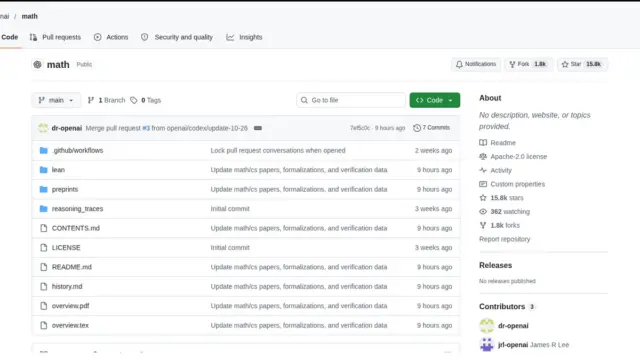
Task: Click the jrl-openai contributor avatar
Action: coord(487,344)
